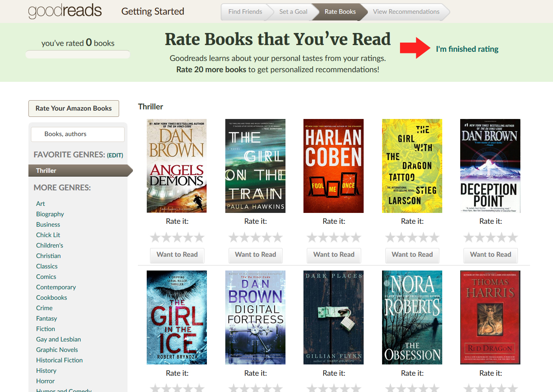Image resolution: width=553 pixels, height=392 pixels.
Task: Rate Fool Me Once four stars
Action: (x=345, y=238)
